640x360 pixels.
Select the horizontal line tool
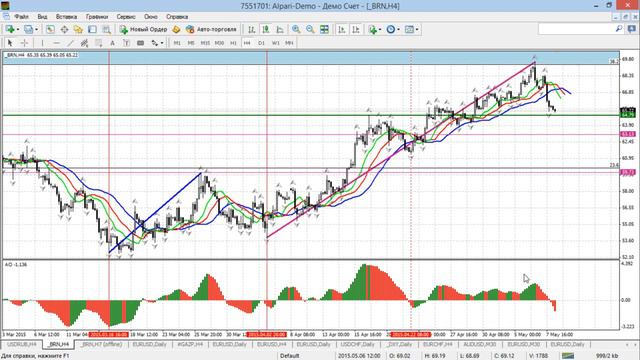[56, 43]
